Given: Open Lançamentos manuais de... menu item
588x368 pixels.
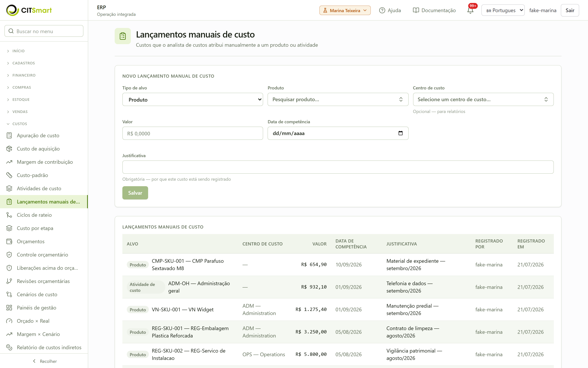Looking at the screenshot, I should (44, 202).
